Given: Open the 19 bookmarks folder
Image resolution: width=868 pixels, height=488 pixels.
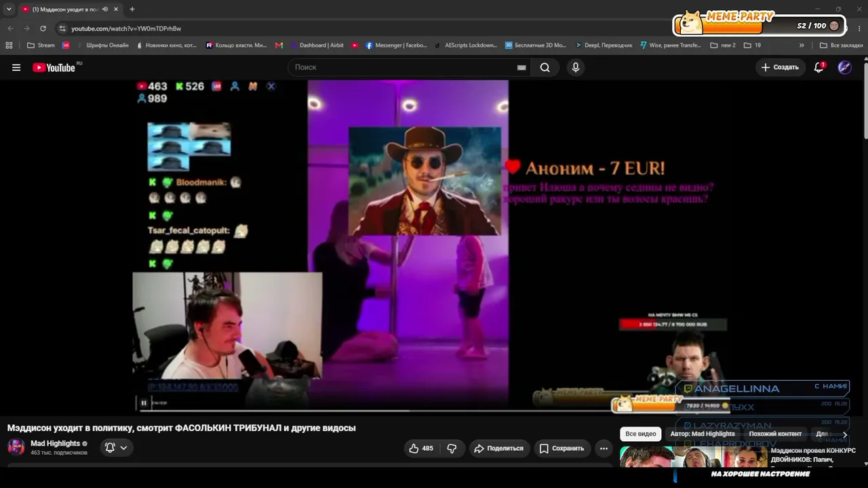Looking at the screenshot, I should click(752, 45).
